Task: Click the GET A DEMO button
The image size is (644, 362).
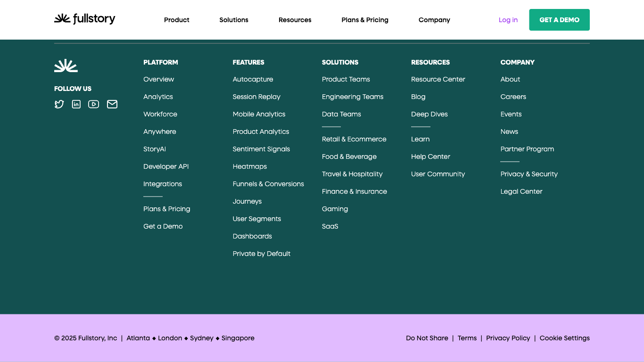Action: [559, 20]
